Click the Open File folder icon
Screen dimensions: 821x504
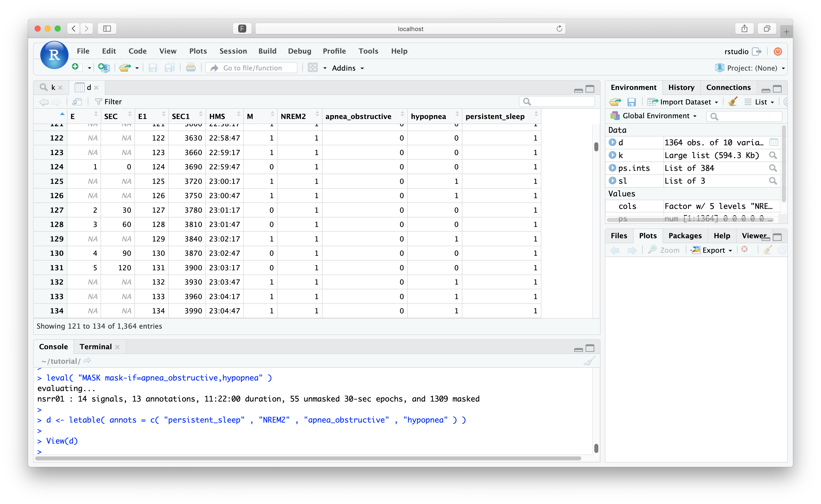pyautogui.click(x=125, y=68)
